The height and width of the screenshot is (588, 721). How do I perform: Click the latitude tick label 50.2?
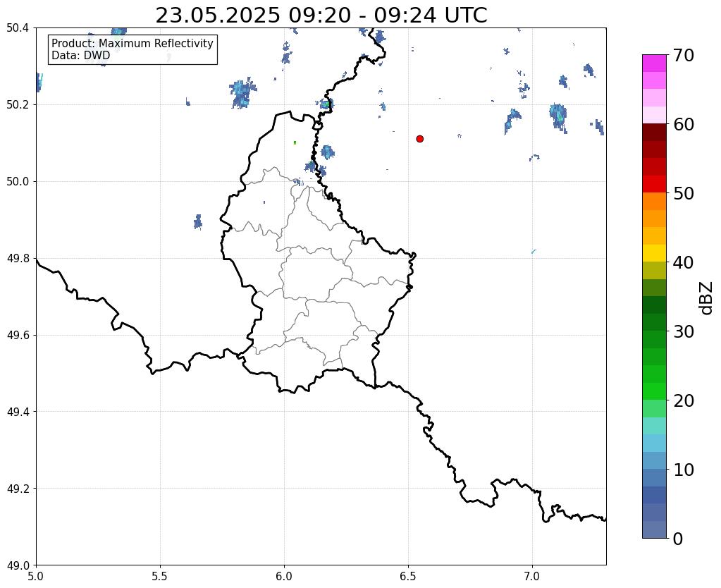[x=18, y=105]
